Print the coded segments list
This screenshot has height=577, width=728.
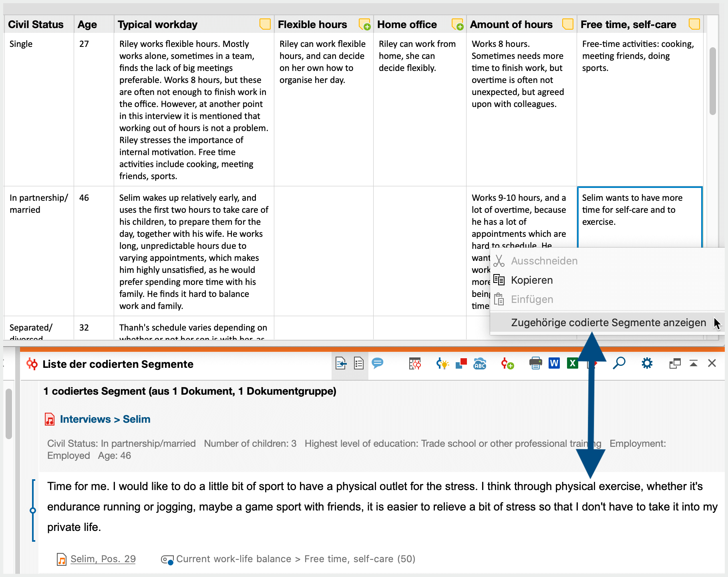[x=535, y=363]
